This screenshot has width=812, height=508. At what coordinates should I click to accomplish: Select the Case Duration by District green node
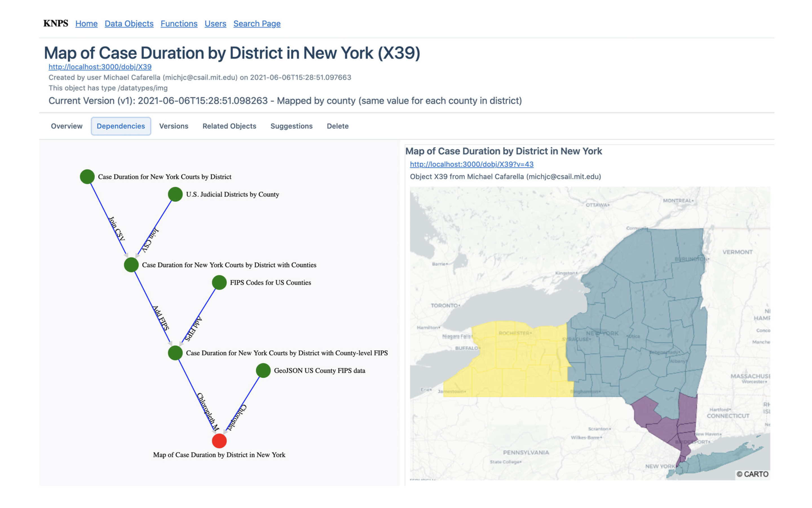click(x=87, y=177)
